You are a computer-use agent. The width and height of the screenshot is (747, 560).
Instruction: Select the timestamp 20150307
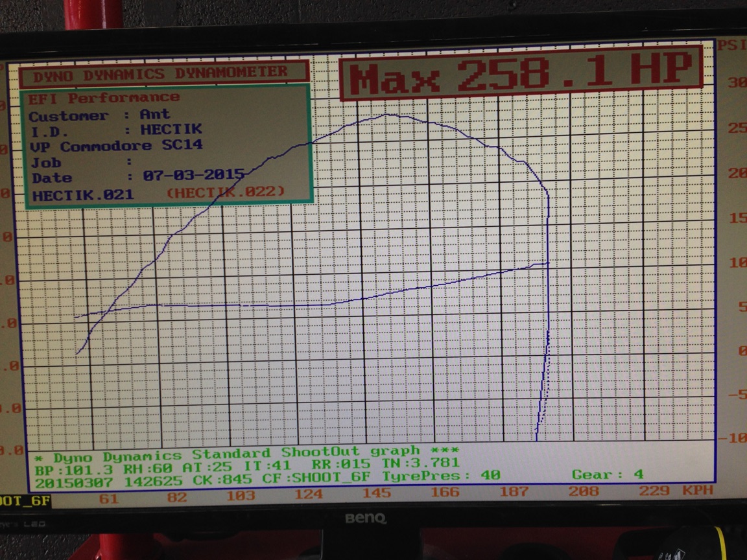coord(74,483)
